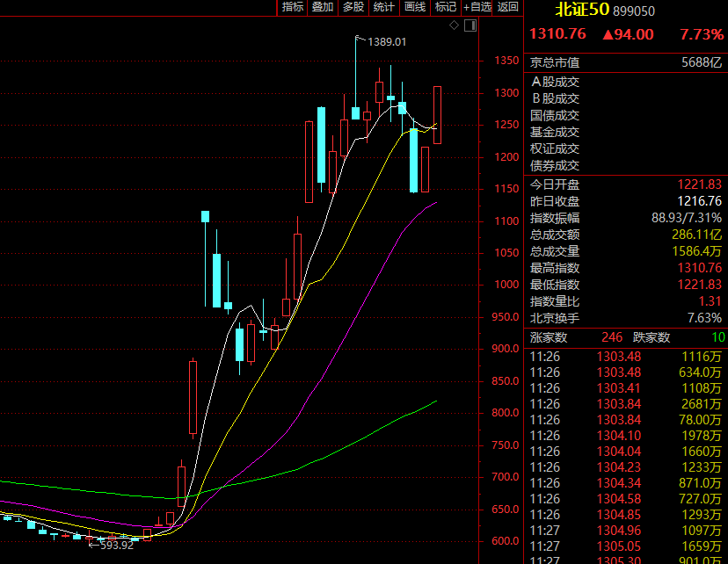Click the 涨家数 value 246
Image resolution: width=728 pixels, height=564 pixels.
point(612,337)
